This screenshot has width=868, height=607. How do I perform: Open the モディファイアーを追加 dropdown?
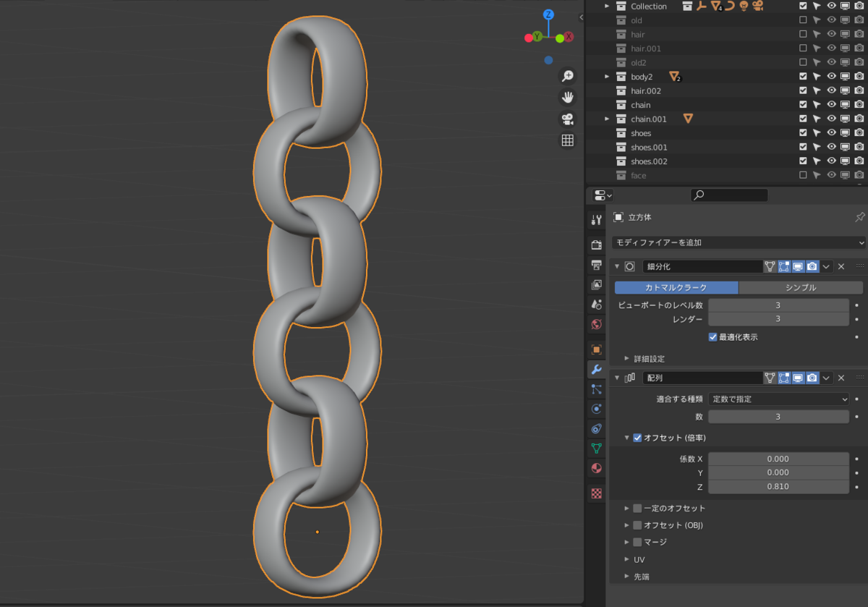coord(739,242)
